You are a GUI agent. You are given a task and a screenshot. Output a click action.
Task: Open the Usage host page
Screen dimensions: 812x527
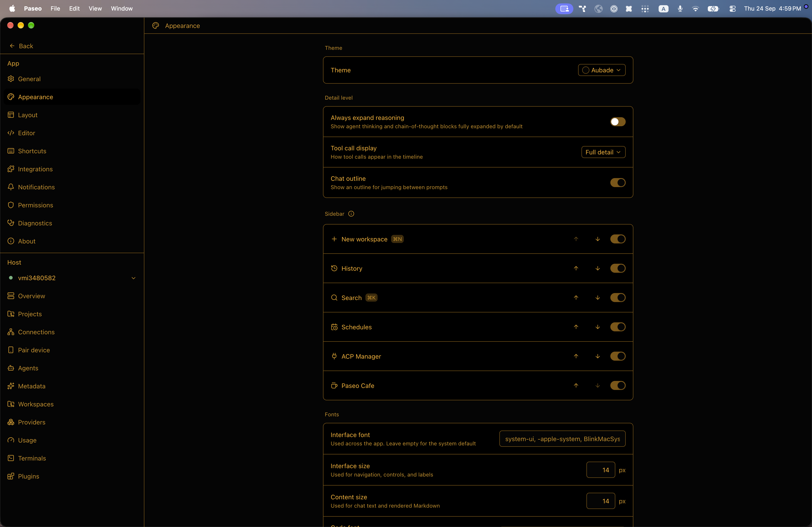(72, 440)
